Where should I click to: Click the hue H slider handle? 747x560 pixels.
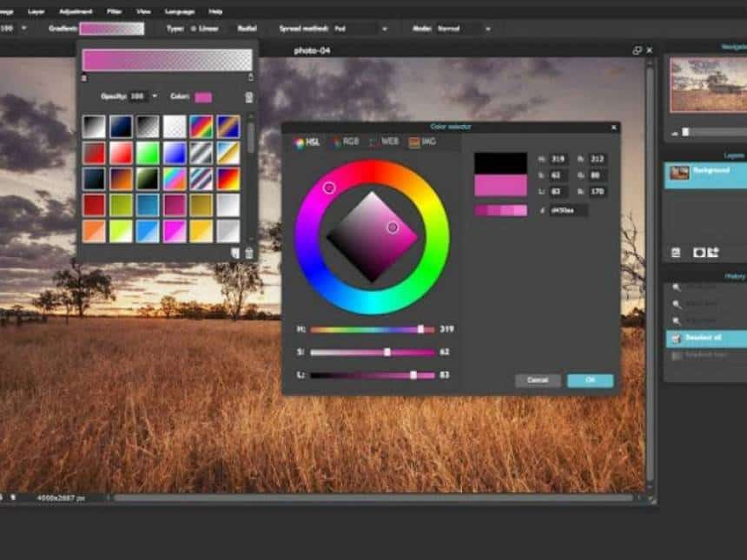(x=420, y=329)
